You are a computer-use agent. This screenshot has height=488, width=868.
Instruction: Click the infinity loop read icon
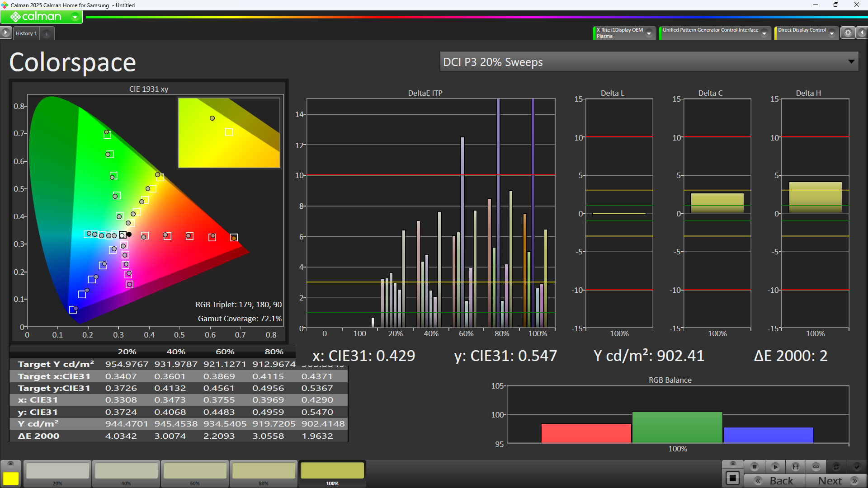coord(816,467)
